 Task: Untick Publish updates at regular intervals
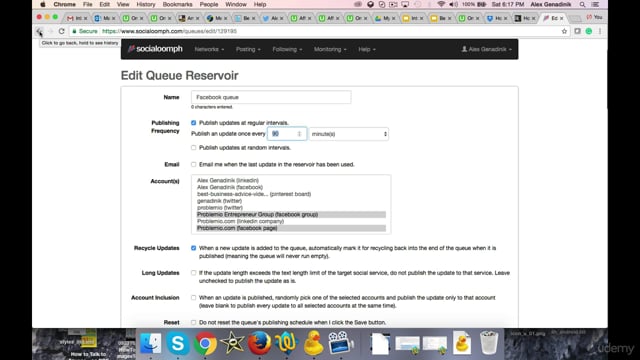coord(193,123)
